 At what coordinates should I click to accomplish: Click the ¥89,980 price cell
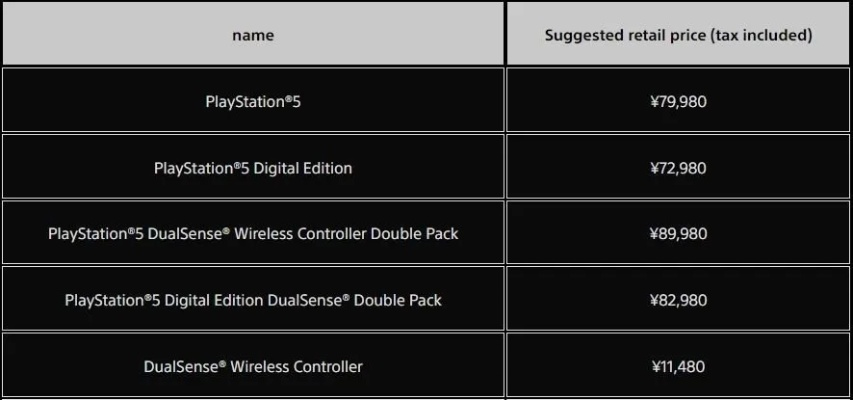(x=678, y=234)
